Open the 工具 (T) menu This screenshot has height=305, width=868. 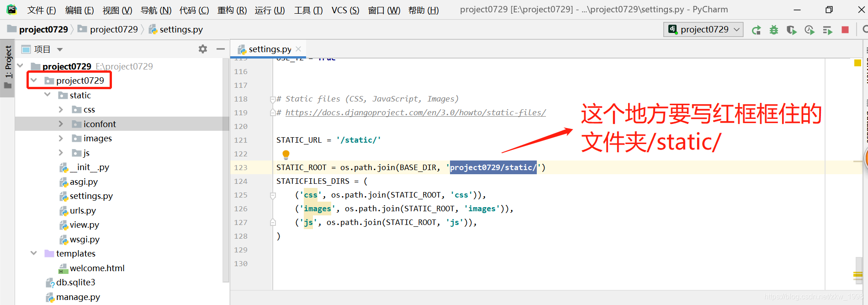308,10
